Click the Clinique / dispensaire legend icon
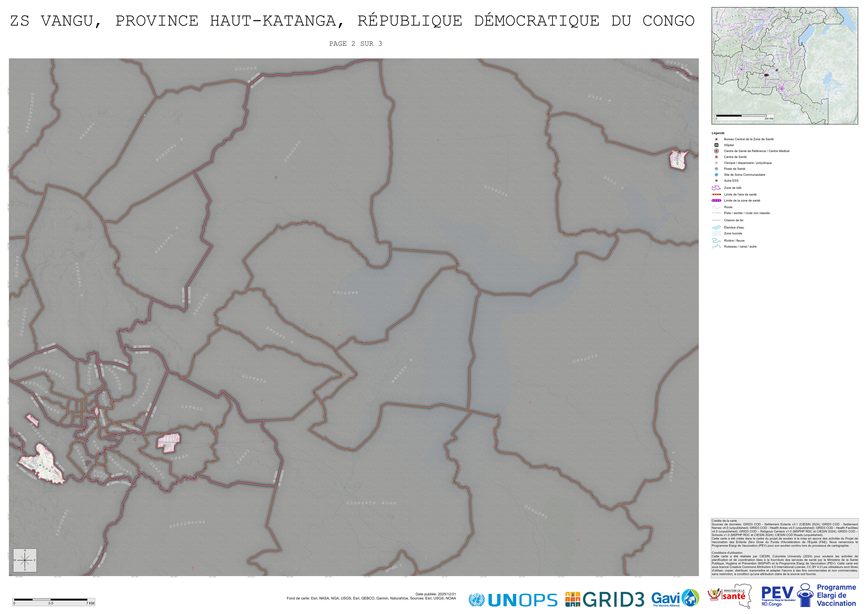This screenshot has width=868, height=614. click(x=716, y=163)
